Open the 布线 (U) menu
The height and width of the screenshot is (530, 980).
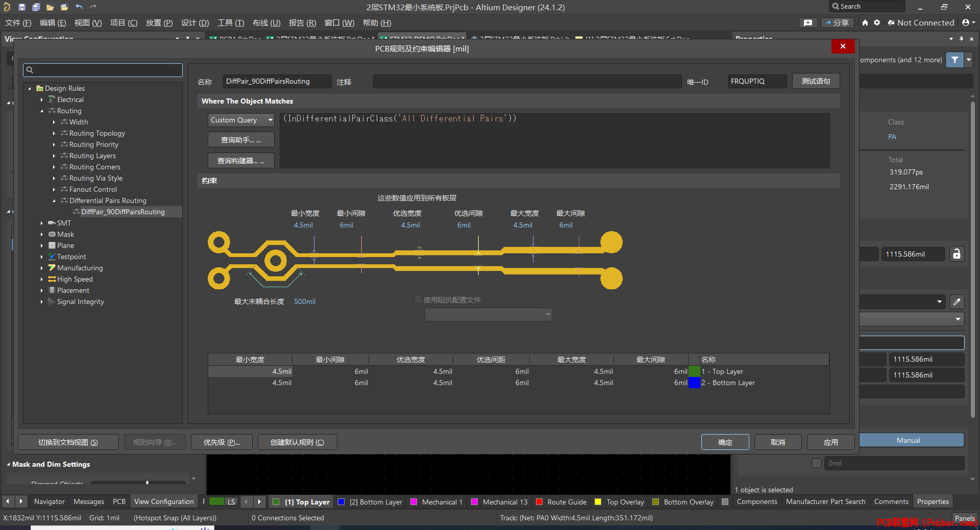click(x=266, y=23)
